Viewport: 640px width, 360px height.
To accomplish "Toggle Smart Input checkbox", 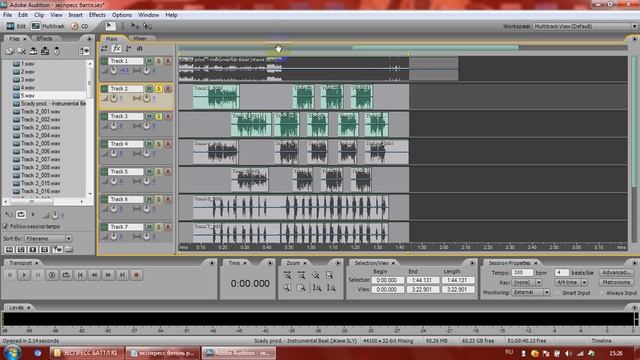I will tap(559, 293).
